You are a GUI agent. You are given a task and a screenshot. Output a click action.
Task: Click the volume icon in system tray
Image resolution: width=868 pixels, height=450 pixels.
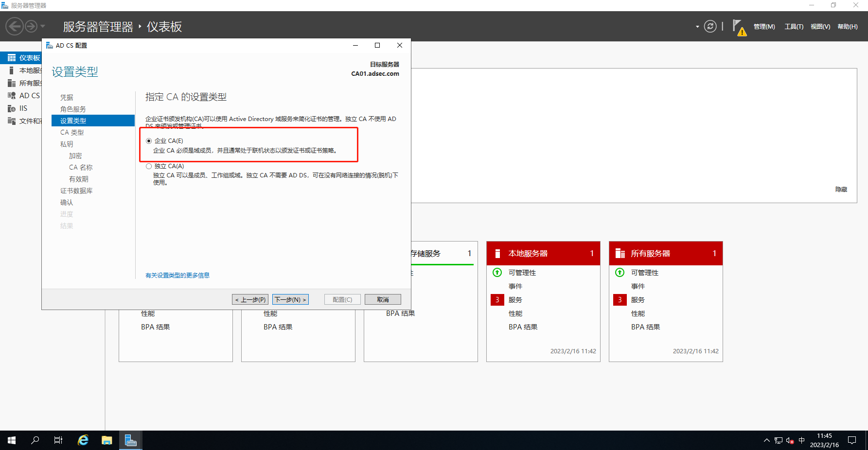(790, 440)
